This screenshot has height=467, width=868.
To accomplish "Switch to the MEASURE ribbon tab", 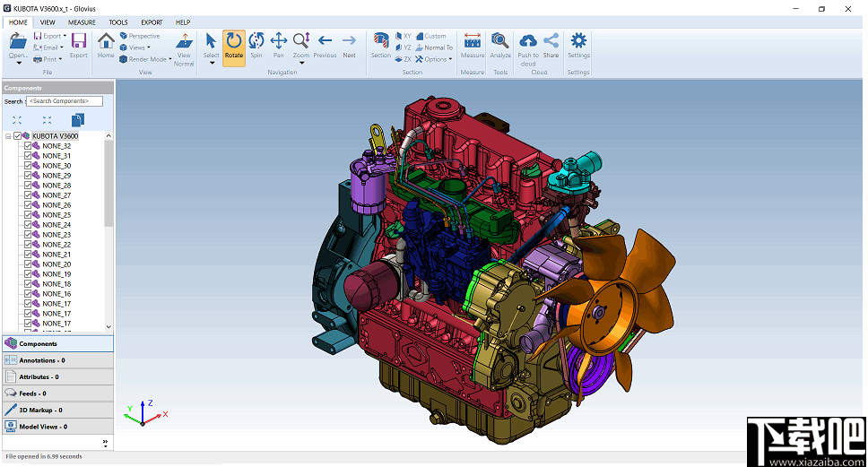I will (82, 22).
